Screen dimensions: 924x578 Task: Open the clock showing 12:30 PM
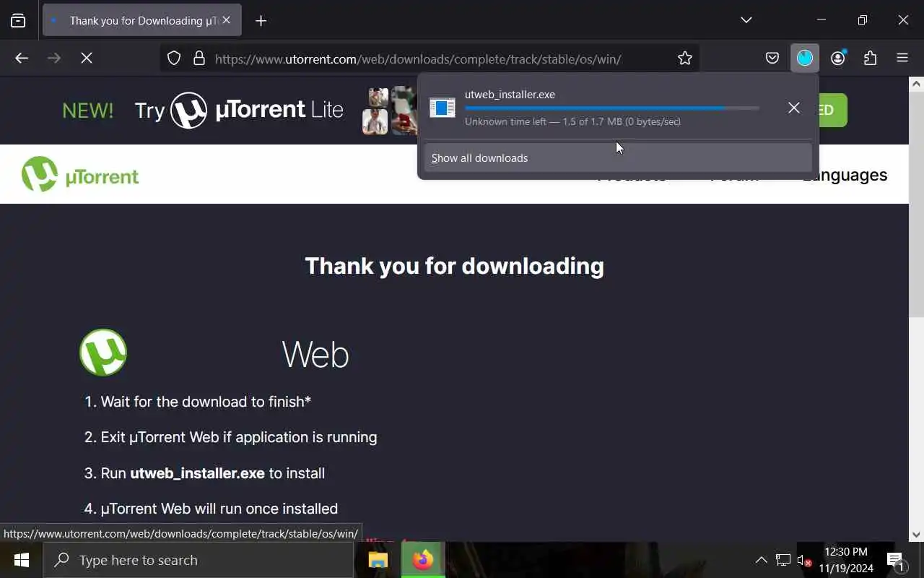click(x=846, y=560)
